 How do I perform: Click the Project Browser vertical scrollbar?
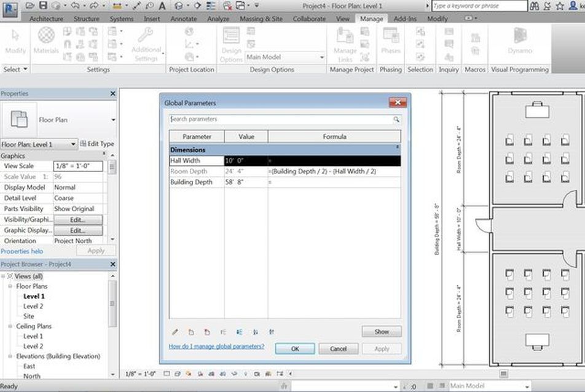(x=112, y=304)
